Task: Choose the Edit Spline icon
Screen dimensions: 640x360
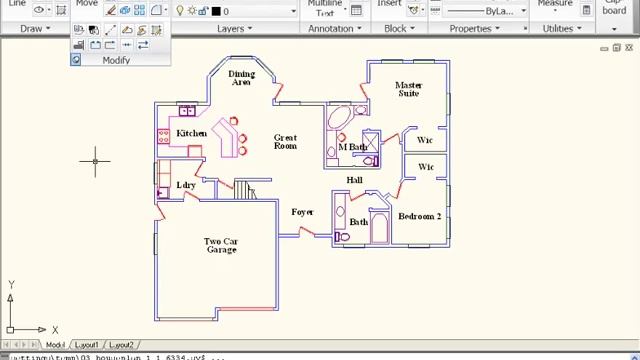Action: (142, 30)
